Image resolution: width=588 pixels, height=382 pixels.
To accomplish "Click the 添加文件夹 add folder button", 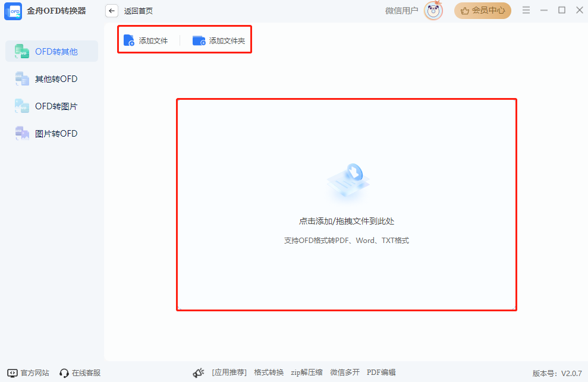I will coord(219,40).
